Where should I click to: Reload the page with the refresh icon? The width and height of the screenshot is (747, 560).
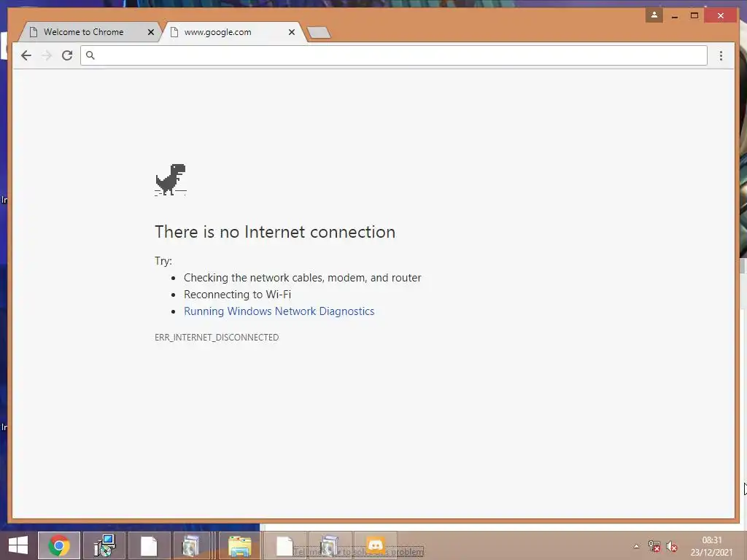click(67, 55)
